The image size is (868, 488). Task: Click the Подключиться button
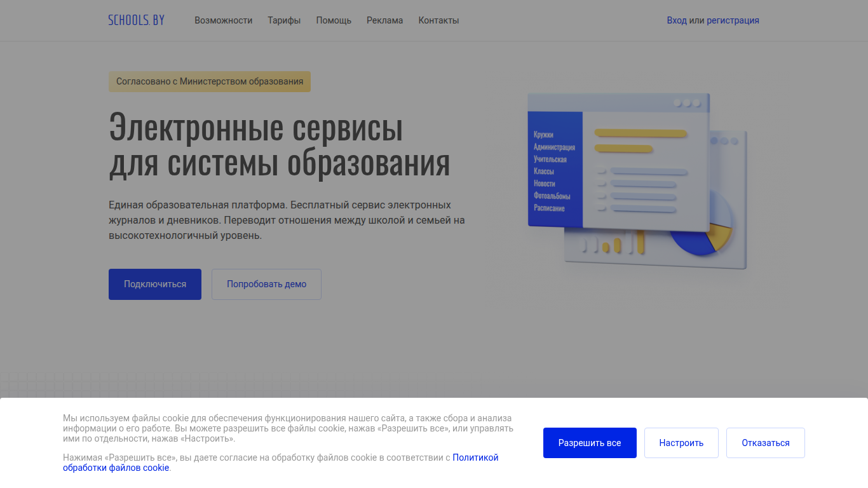pyautogui.click(x=155, y=284)
